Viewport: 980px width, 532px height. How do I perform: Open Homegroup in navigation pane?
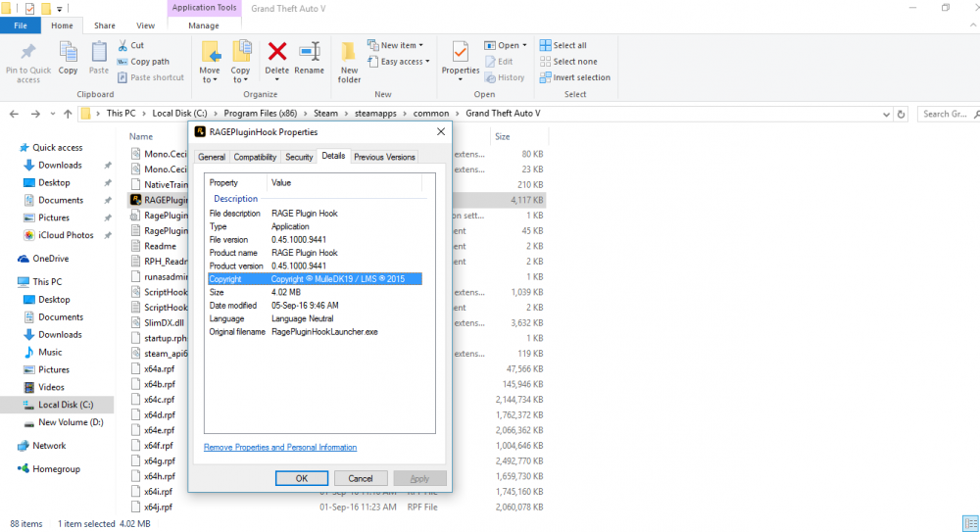coord(49,469)
